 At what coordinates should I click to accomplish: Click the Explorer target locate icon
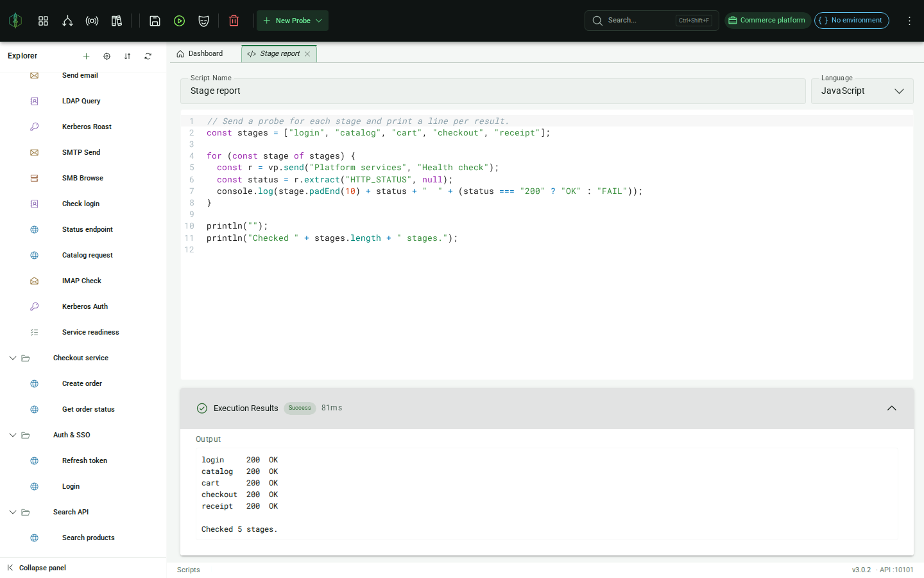point(107,56)
